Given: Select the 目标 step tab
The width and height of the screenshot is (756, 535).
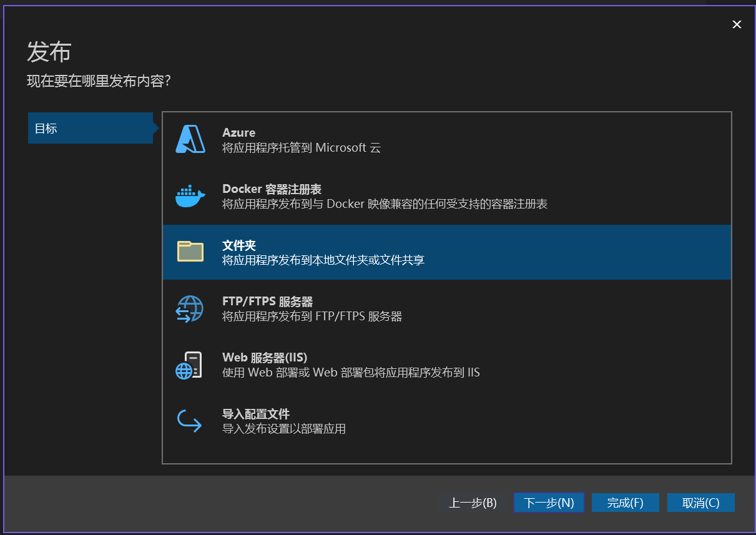Looking at the screenshot, I should [x=91, y=129].
